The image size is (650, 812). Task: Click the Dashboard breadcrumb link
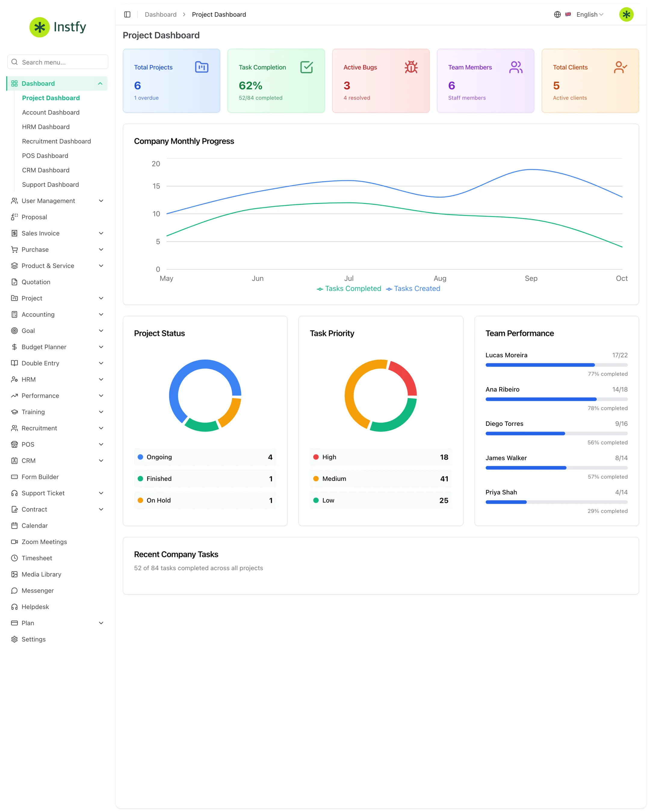click(x=160, y=14)
